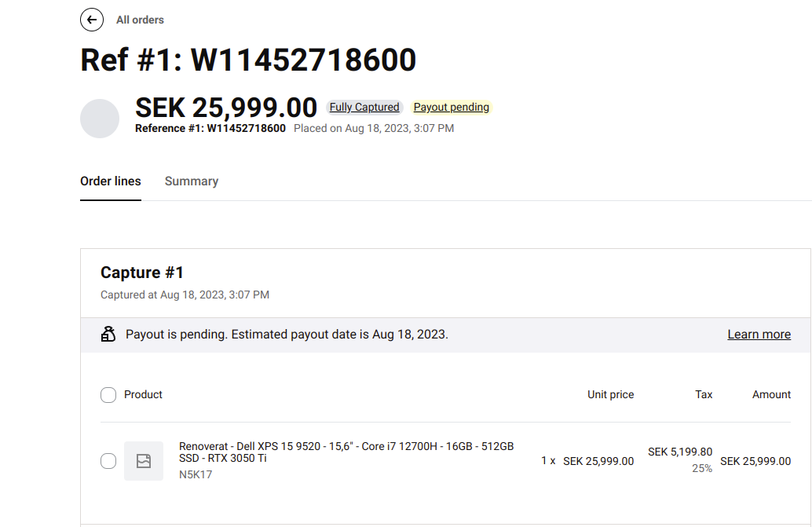The height and width of the screenshot is (527, 812).
Task: Click the gray store avatar circle
Action: tap(100, 118)
